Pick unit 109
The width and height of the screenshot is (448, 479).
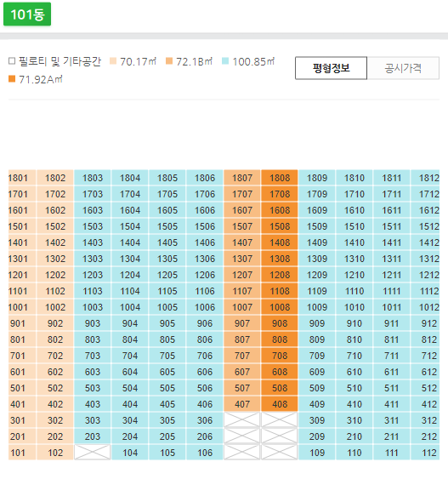[317, 453]
